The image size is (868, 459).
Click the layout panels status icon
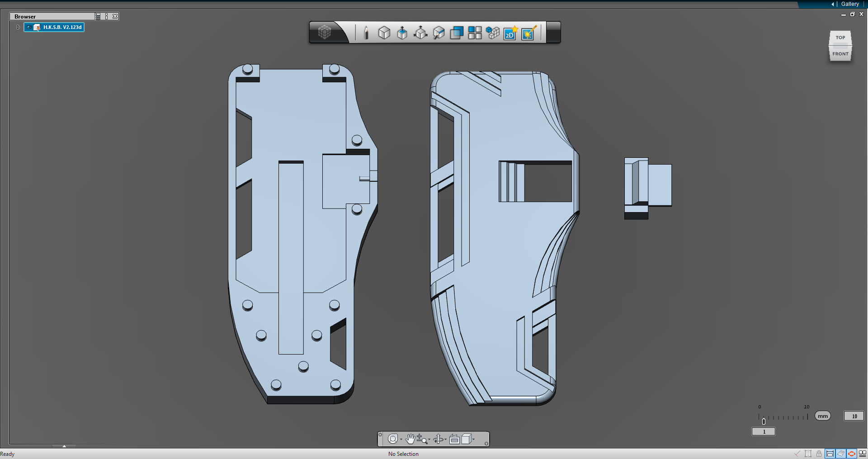[x=862, y=454]
